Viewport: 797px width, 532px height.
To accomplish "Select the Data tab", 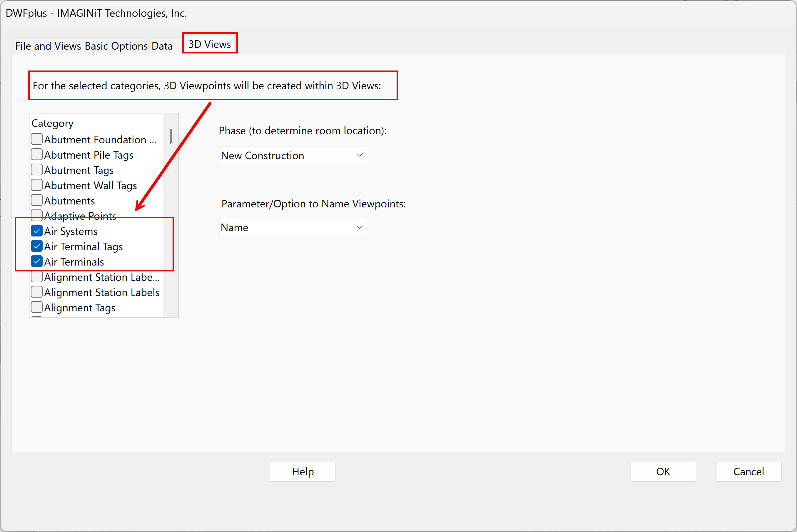I will [162, 46].
